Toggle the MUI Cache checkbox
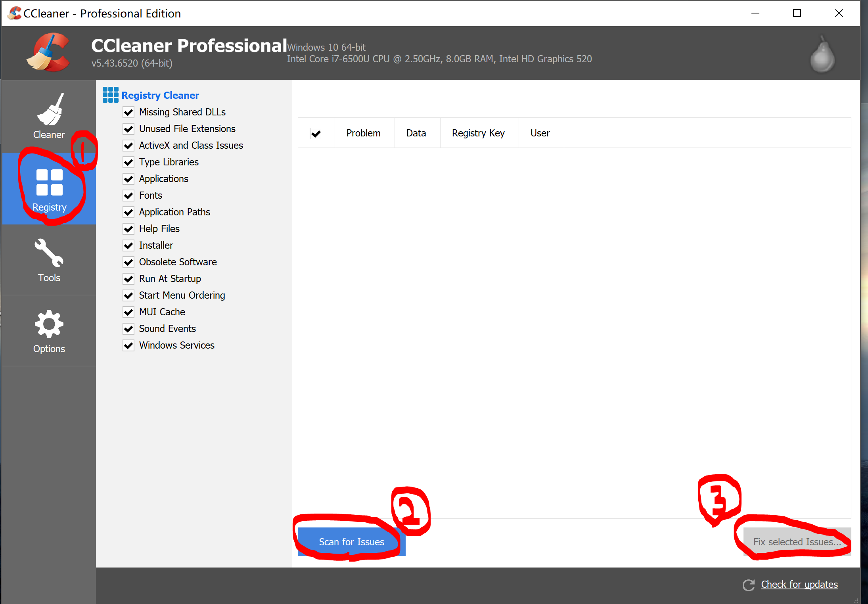Screen dimensions: 868x604 (128, 312)
